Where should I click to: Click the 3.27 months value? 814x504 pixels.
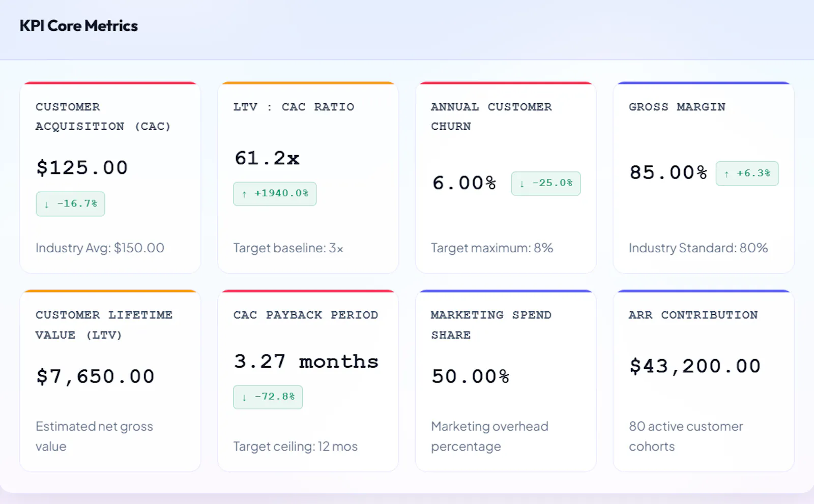pos(306,362)
